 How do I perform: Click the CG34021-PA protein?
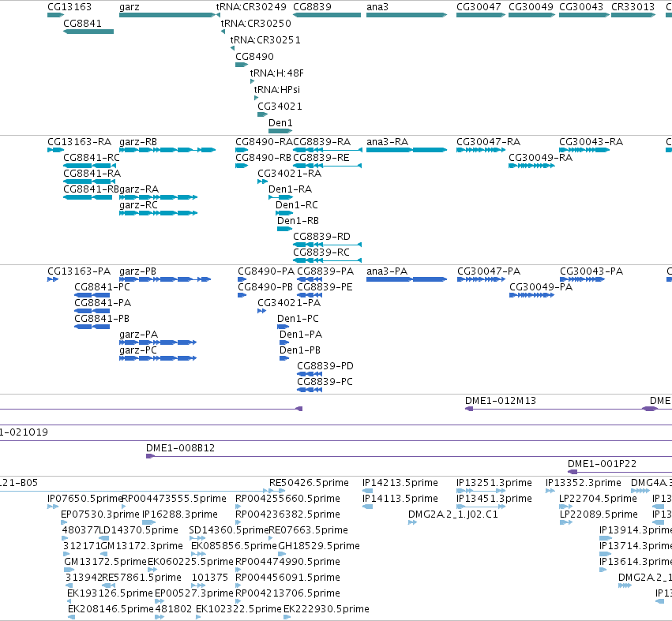point(262,311)
